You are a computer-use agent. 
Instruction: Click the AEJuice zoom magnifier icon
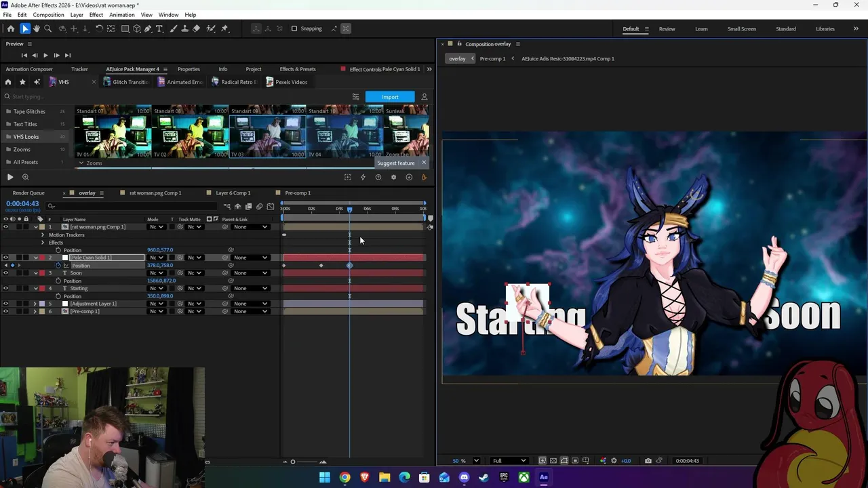click(x=26, y=177)
